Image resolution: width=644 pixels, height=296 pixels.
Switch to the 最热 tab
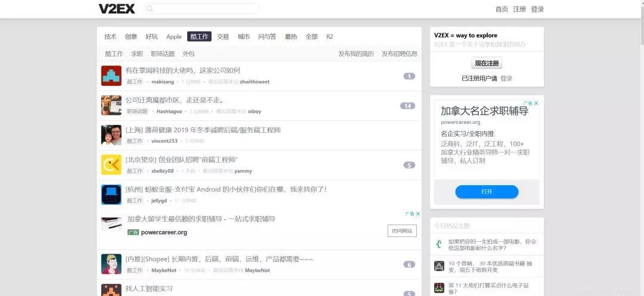pyautogui.click(x=291, y=36)
